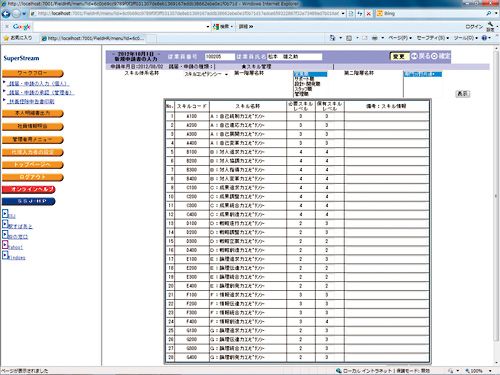Click the 100% zoom level magnifier in status bar

tap(468, 371)
